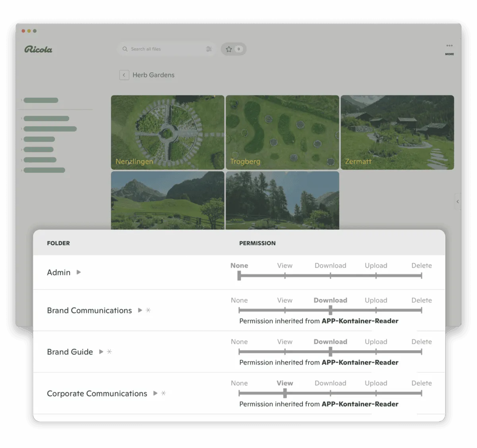This screenshot has height=448, width=477.
Task: Set Admin permission to Download
Action: click(x=330, y=266)
